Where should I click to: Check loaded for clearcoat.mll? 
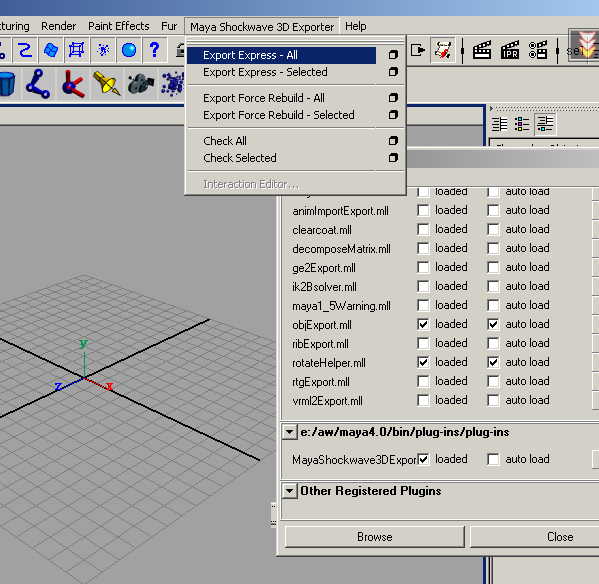point(423,229)
